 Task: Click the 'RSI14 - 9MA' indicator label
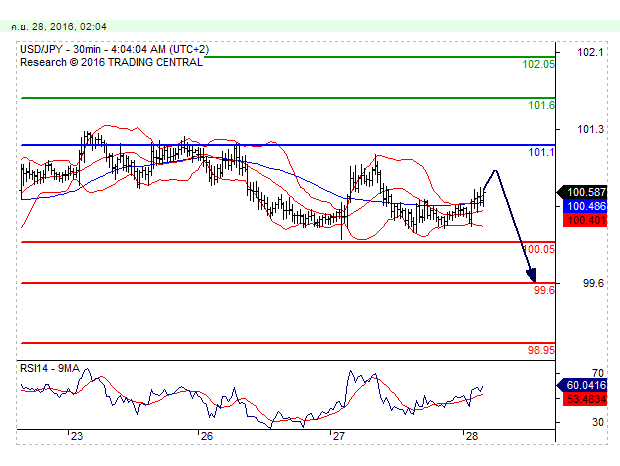pos(50,368)
